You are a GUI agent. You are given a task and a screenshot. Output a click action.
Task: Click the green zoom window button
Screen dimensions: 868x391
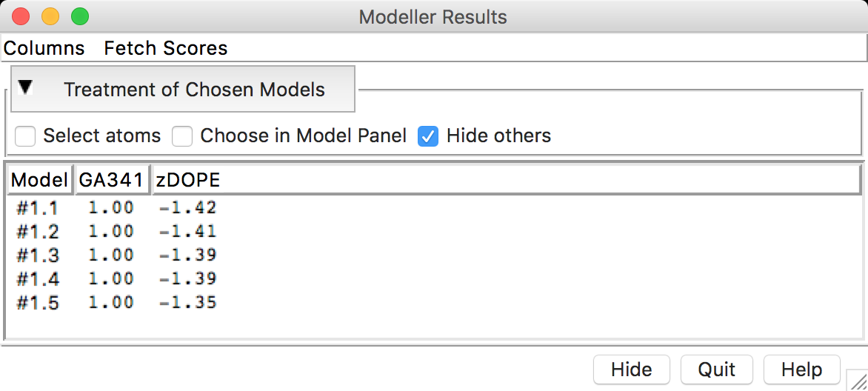point(80,16)
